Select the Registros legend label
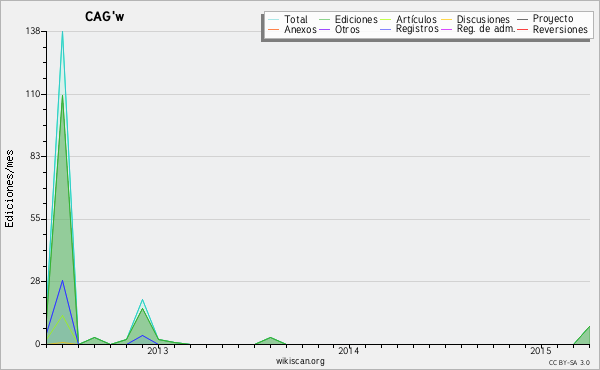The width and height of the screenshot is (600, 370). [x=417, y=29]
